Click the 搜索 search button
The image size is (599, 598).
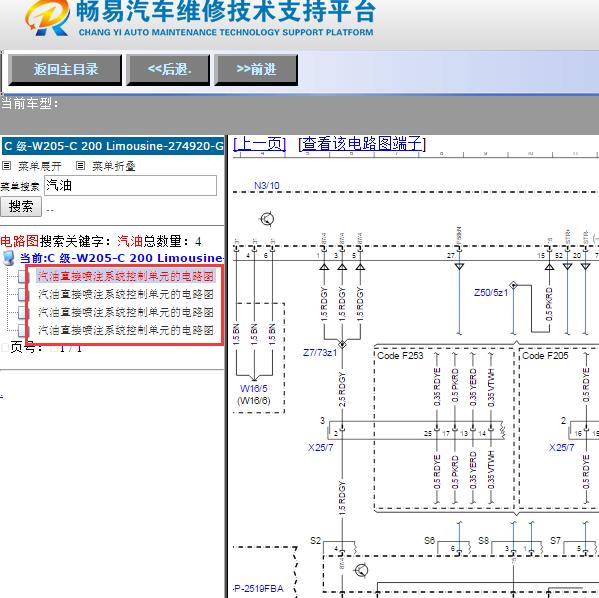(x=21, y=207)
